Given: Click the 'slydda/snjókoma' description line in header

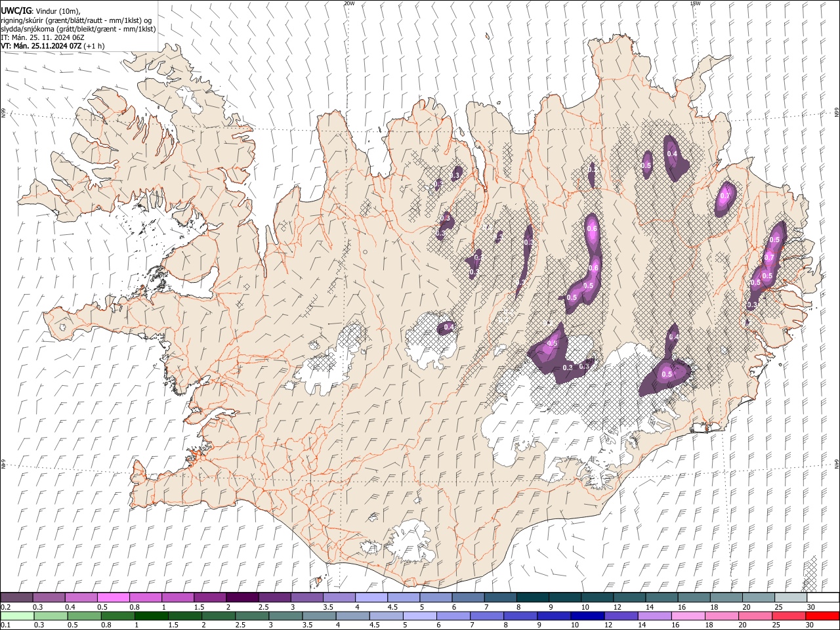Looking at the screenshot, I should pyautogui.click(x=78, y=29).
